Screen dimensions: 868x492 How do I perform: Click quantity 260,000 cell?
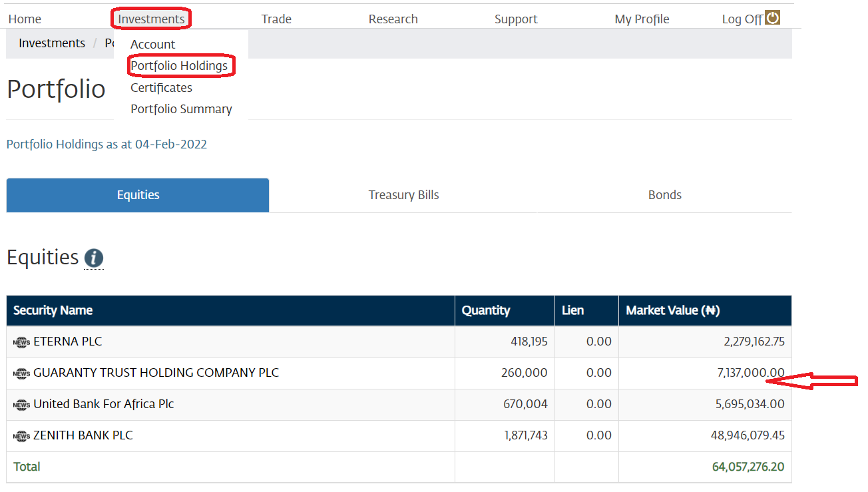click(524, 373)
